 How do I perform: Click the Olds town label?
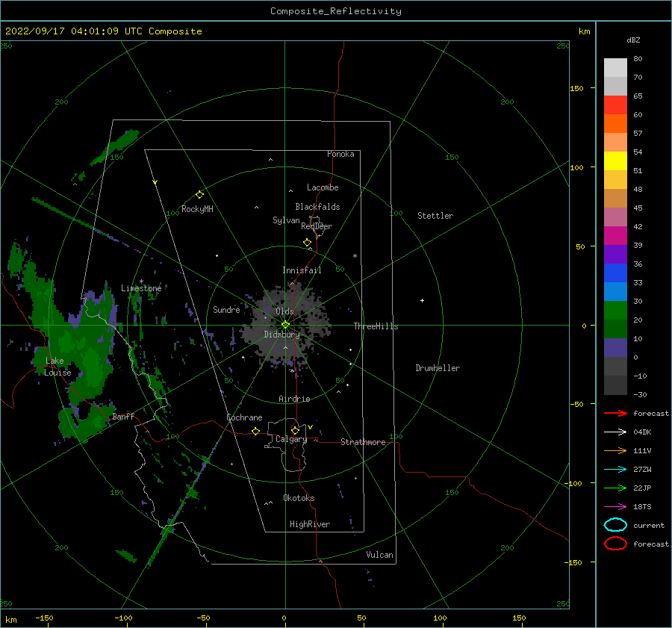click(x=284, y=311)
